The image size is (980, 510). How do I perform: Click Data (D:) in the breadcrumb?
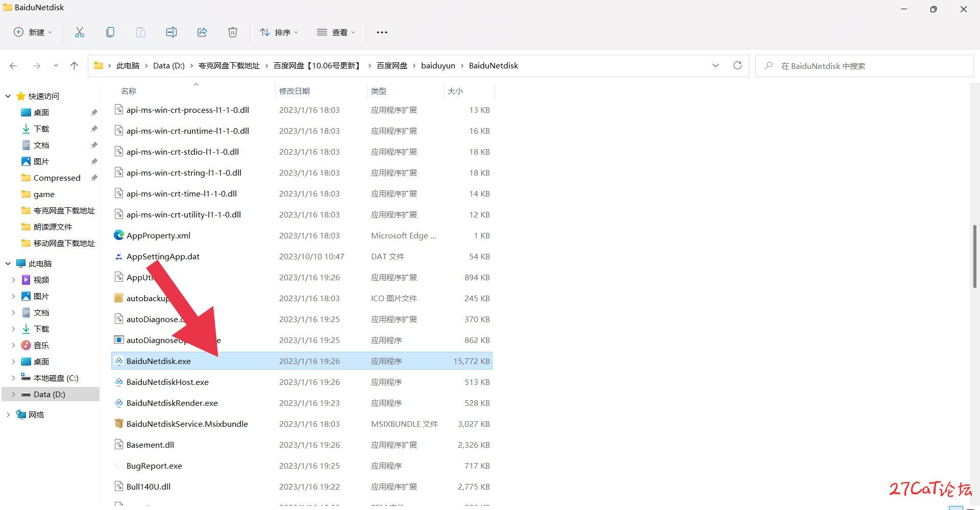[x=169, y=65]
